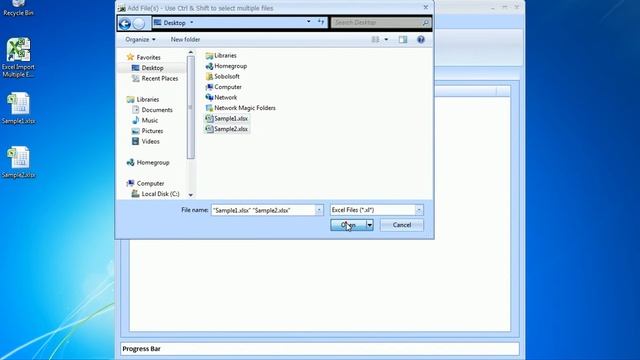The width and height of the screenshot is (640, 360).
Task: Close the Add File(s) dialog
Action: [425, 7]
